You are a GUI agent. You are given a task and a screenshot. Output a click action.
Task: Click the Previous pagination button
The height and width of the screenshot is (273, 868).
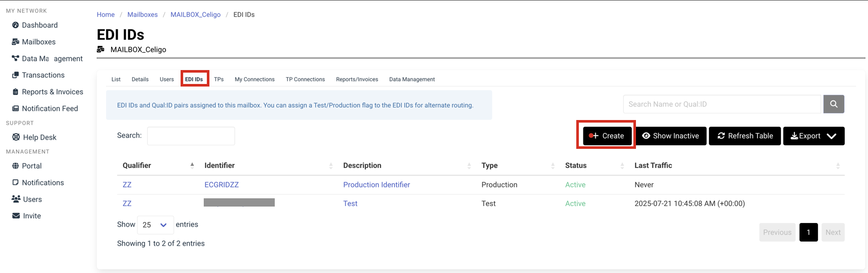[x=777, y=232]
